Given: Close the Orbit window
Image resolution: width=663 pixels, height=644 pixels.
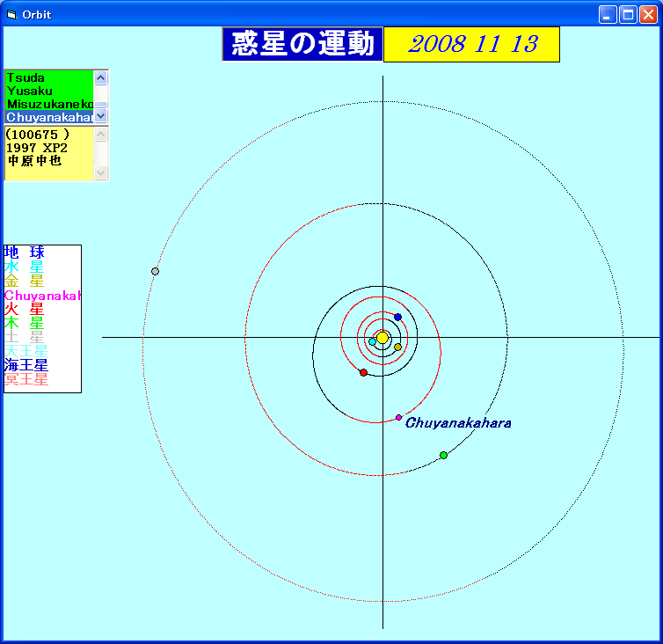Looking at the screenshot, I should (x=648, y=15).
